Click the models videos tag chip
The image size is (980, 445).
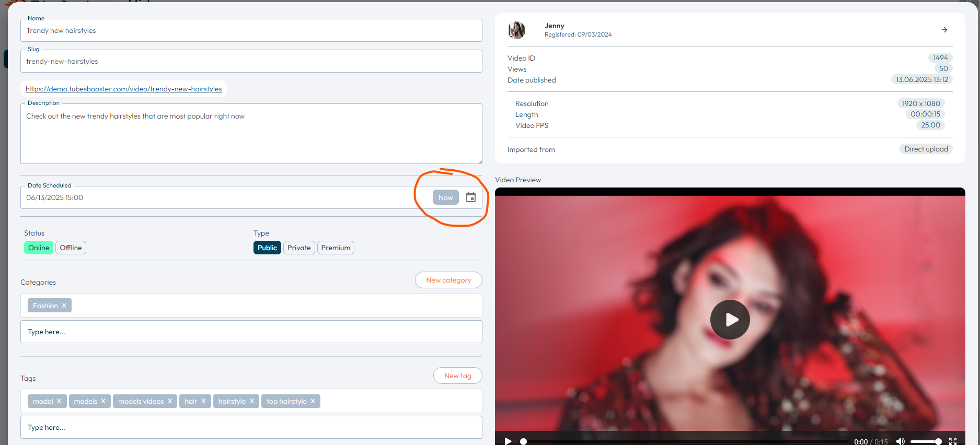145,401
